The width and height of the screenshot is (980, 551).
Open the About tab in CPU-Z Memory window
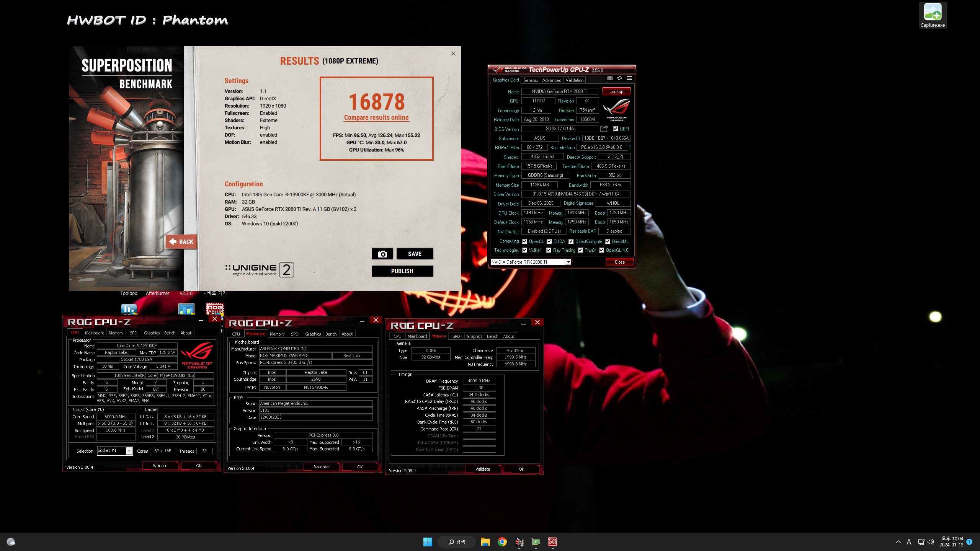[508, 336]
